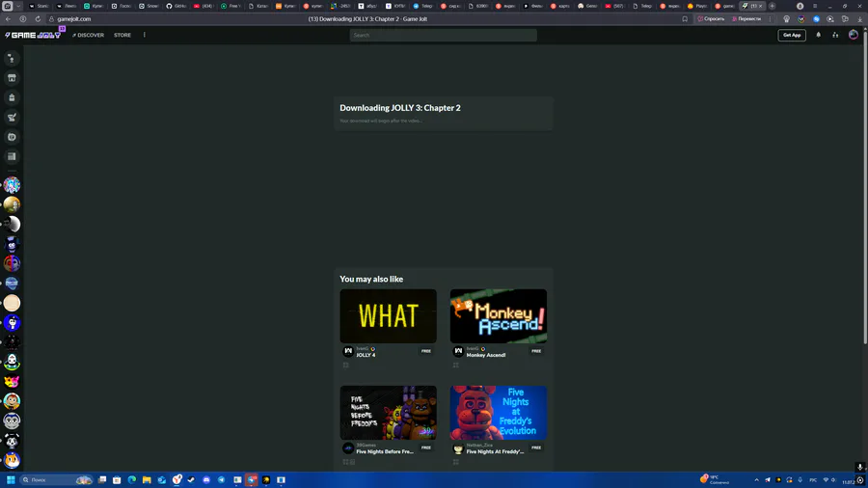Open the golden community avatar in sidebar
Viewport: 868px width, 488px height.
[x=12, y=204]
